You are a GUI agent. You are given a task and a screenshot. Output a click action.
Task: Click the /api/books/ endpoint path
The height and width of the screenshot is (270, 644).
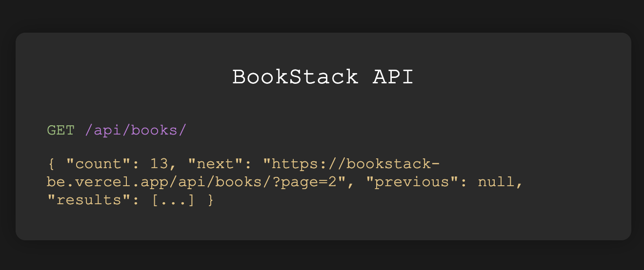pos(136,131)
